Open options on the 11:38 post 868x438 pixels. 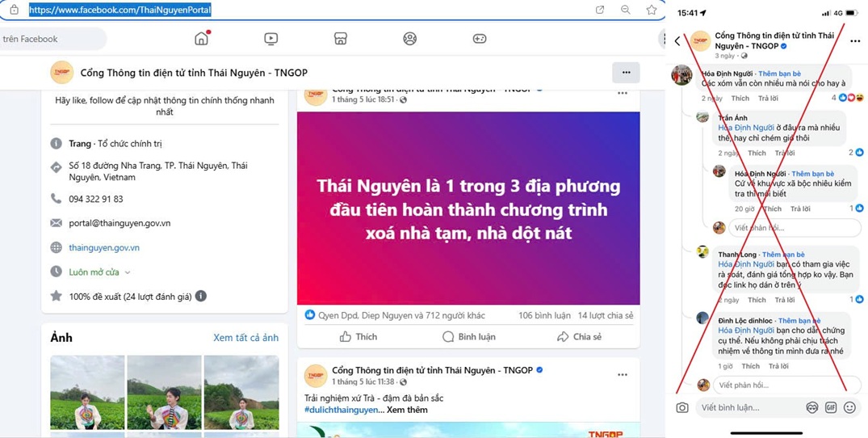[623, 375]
